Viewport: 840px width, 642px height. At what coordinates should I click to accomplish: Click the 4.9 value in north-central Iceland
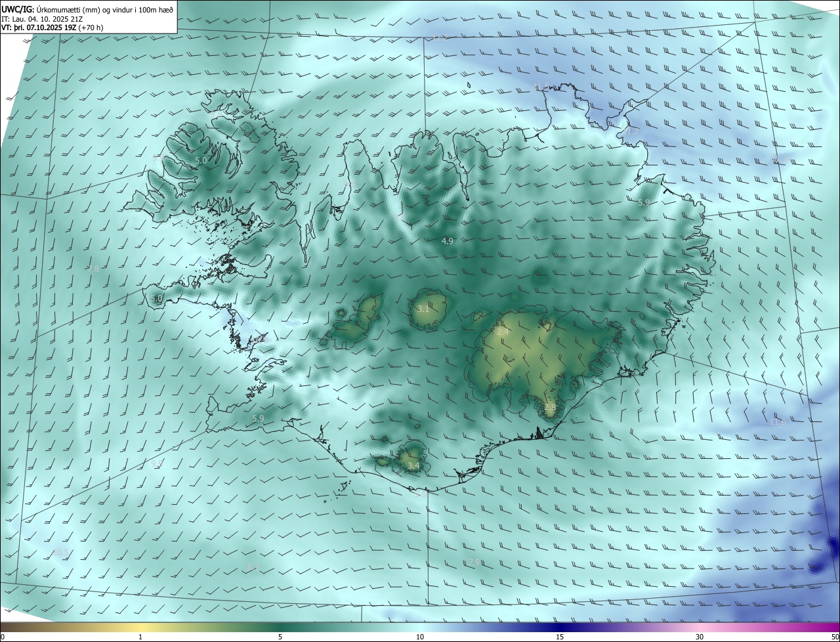448,241
